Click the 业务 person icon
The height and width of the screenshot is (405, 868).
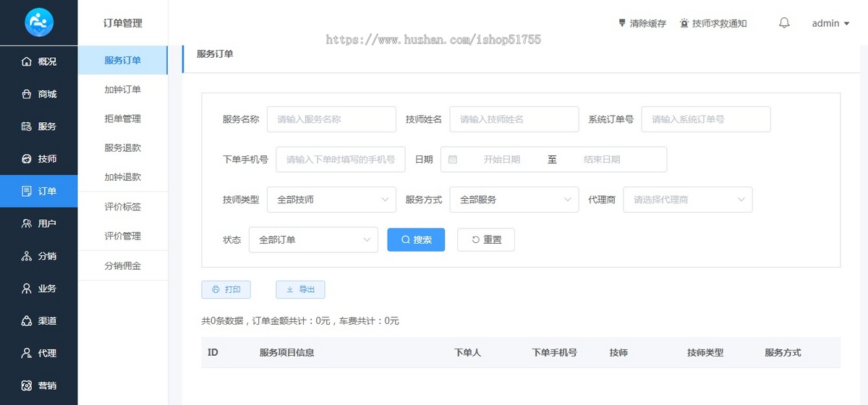[x=27, y=288]
